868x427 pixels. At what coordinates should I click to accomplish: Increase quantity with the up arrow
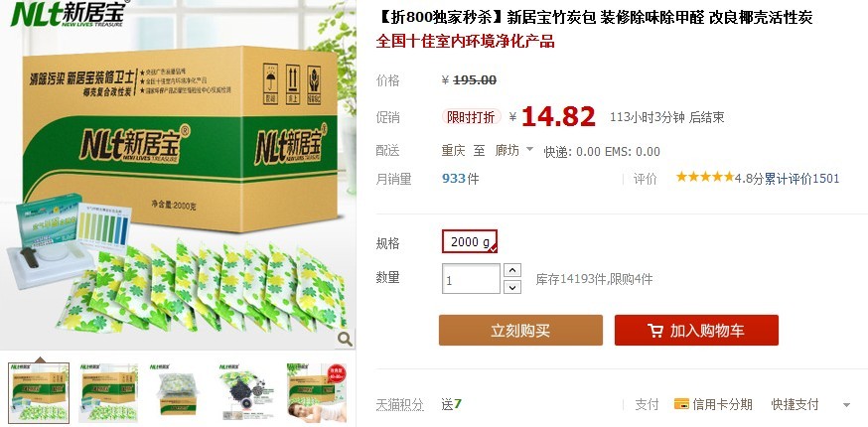(512, 270)
